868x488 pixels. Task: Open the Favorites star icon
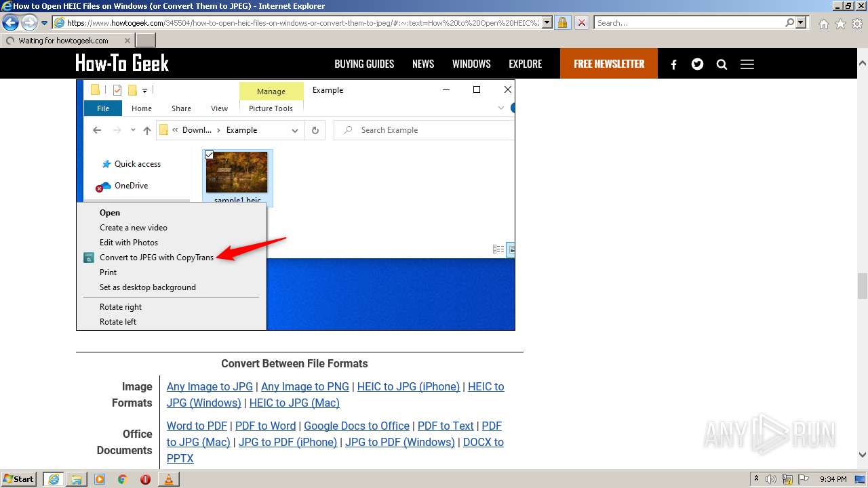[840, 24]
